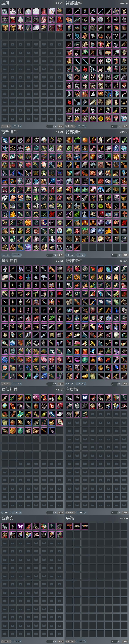Click the 头饰 panel title
129x644 pixels.
pos(70,518)
